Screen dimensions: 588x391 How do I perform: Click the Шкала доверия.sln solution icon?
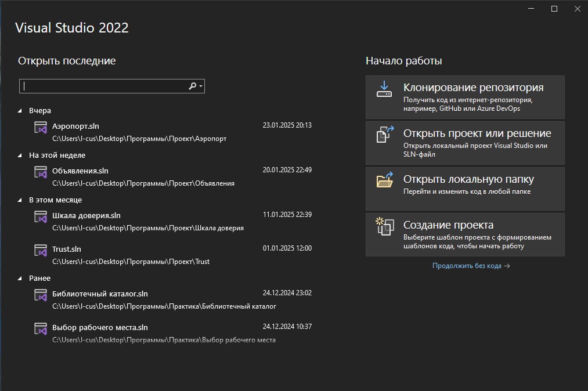click(x=40, y=217)
